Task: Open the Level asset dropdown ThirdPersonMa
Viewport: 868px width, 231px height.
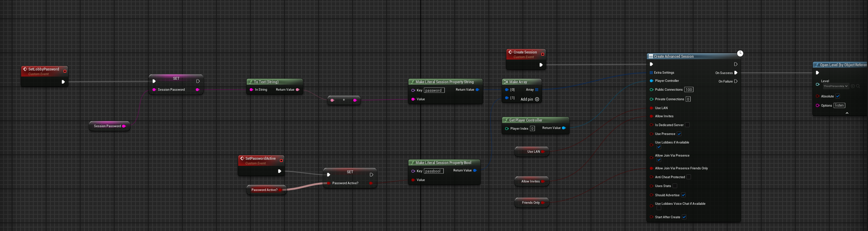Action: [x=835, y=86]
